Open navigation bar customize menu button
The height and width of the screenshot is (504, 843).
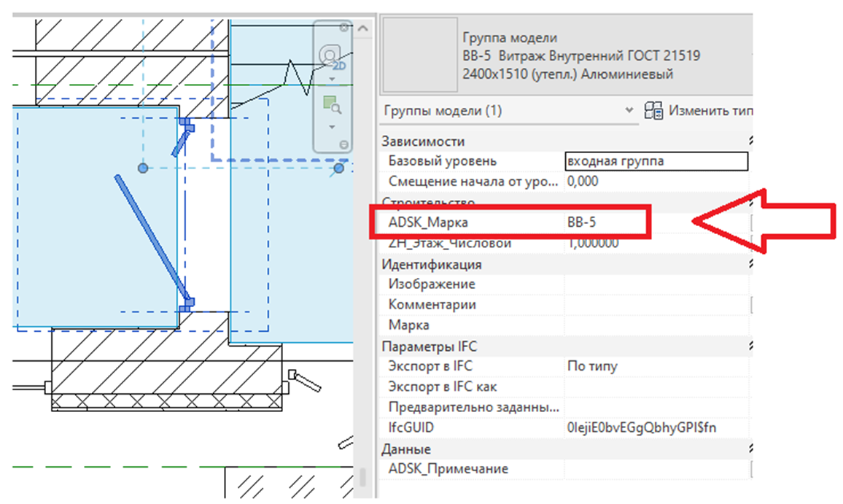[344, 144]
